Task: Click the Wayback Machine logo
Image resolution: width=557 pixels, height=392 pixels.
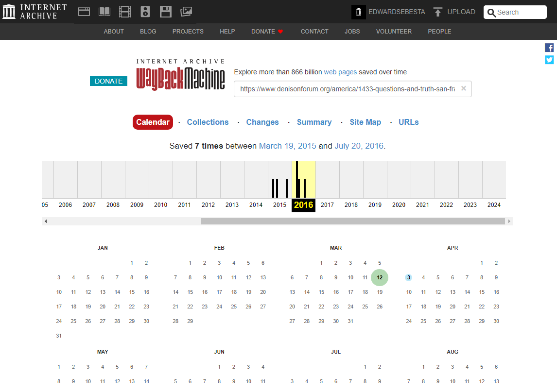Action: [x=180, y=75]
